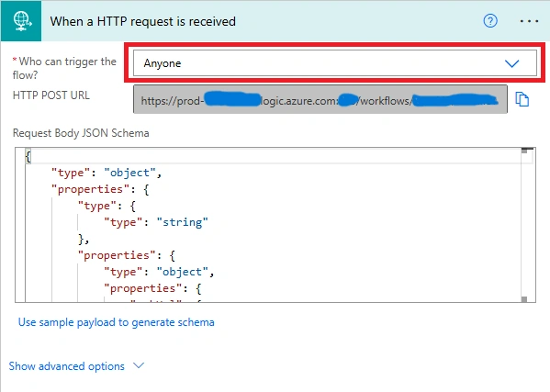
Task: Expand advanced options using the chevron icon
Action: click(x=139, y=365)
